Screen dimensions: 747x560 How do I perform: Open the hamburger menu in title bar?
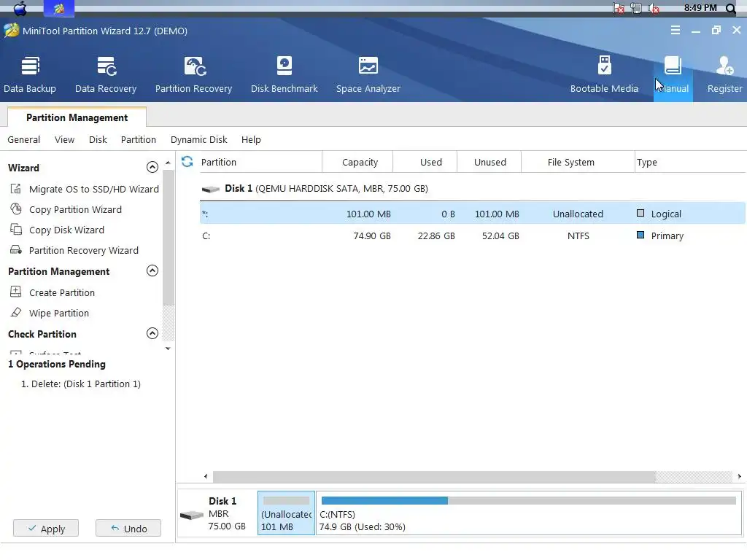[675, 31]
